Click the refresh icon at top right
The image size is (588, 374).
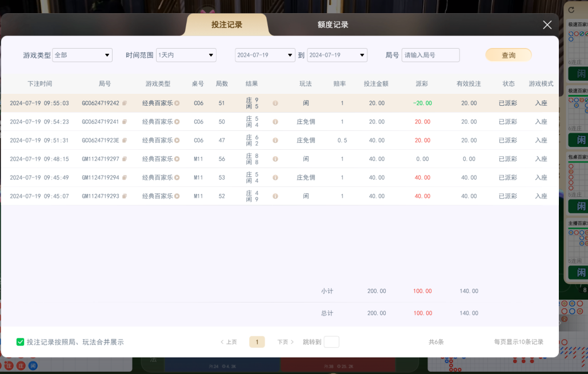pyautogui.click(x=571, y=9)
